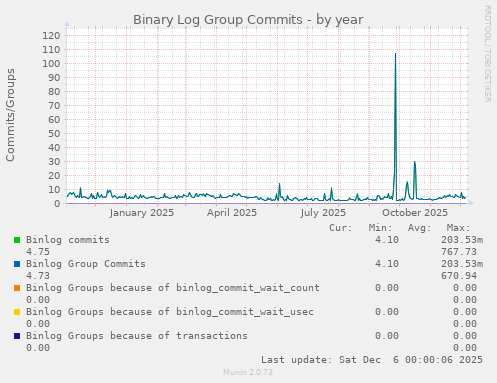The image size is (497, 383).
Task: Click the tallest spike peak near October 2025
Action: coord(396,54)
